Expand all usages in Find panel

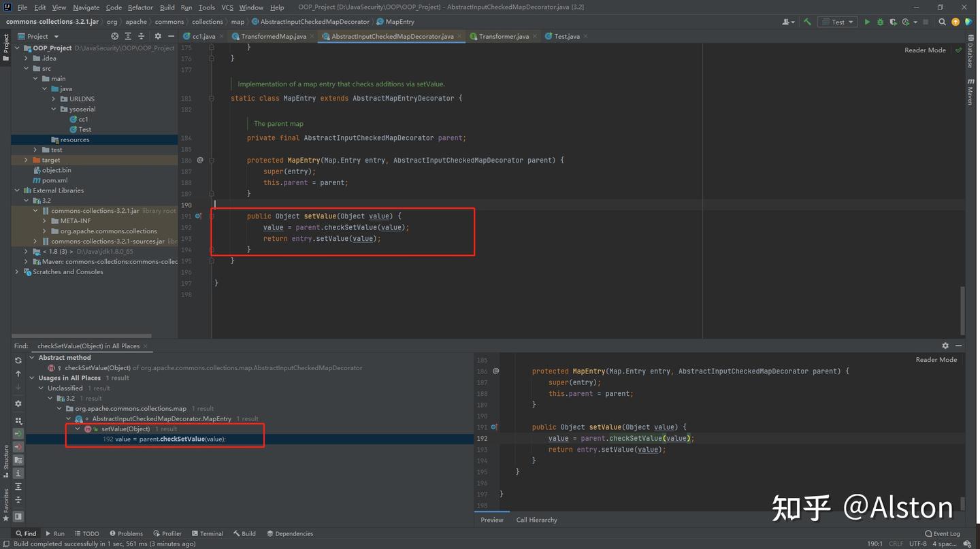pos(18,487)
